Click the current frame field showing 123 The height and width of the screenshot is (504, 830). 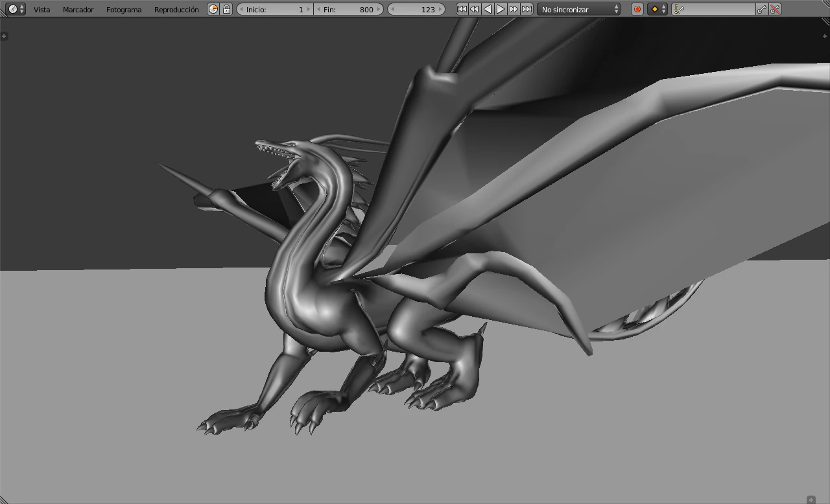(416, 9)
